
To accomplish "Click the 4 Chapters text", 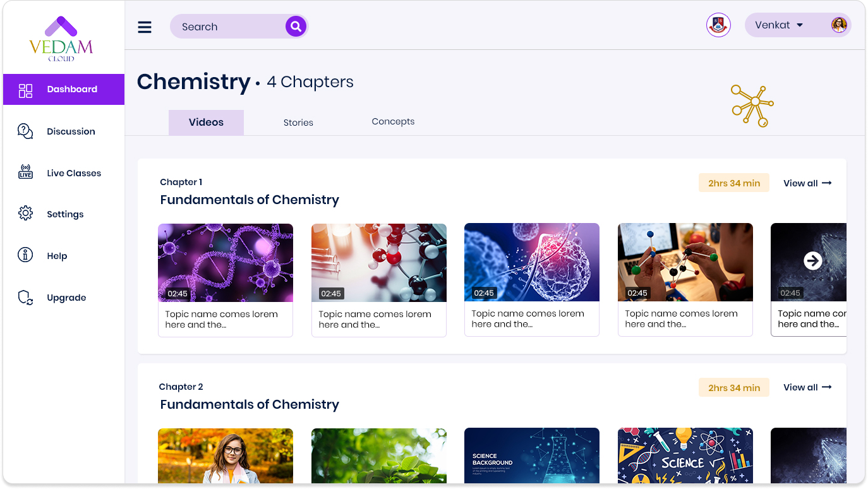I will coord(310,82).
